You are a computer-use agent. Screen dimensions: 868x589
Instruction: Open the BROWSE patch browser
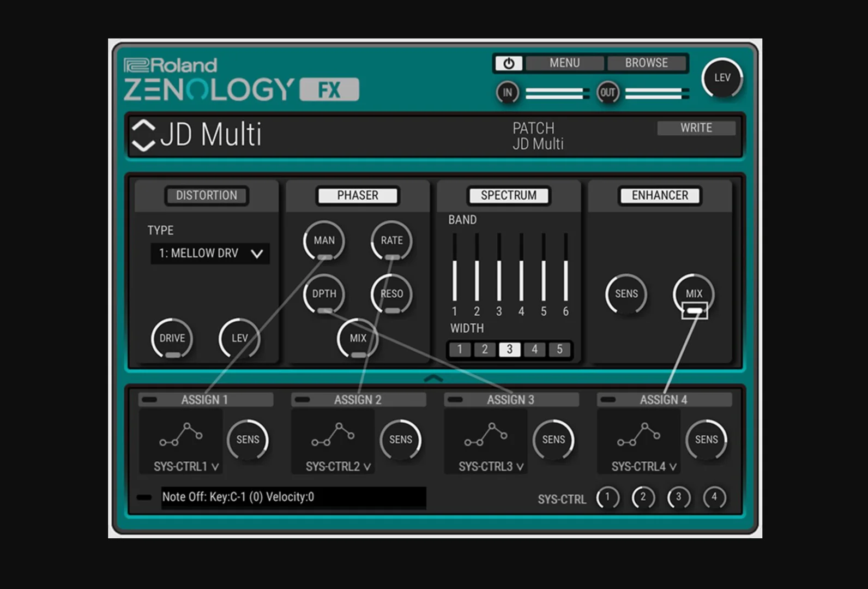click(646, 63)
